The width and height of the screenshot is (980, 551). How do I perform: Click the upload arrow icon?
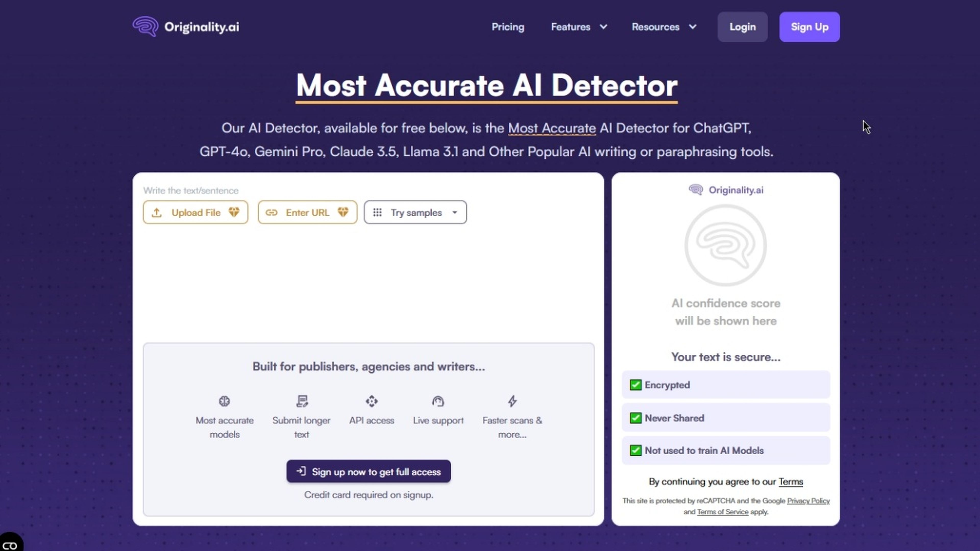157,212
